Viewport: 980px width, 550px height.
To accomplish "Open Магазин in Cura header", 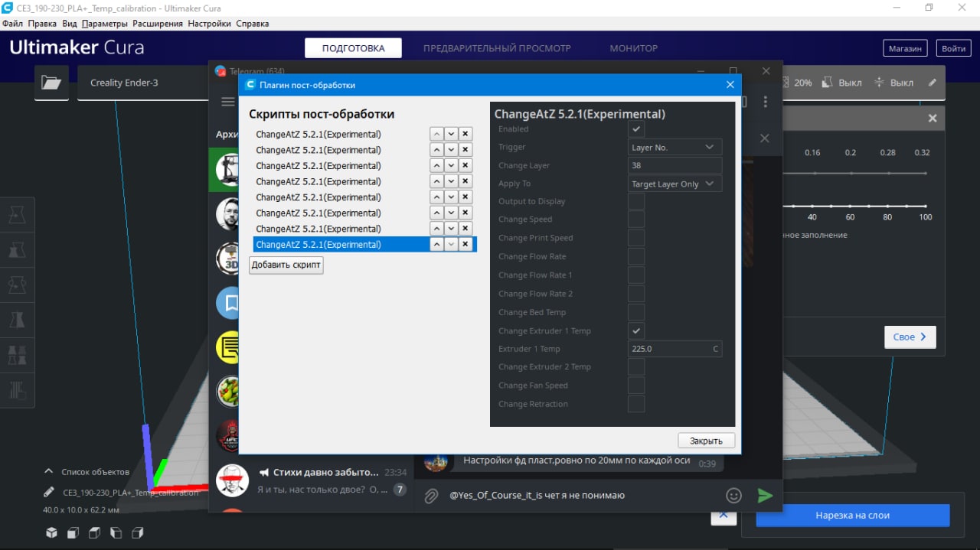I will [905, 48].
